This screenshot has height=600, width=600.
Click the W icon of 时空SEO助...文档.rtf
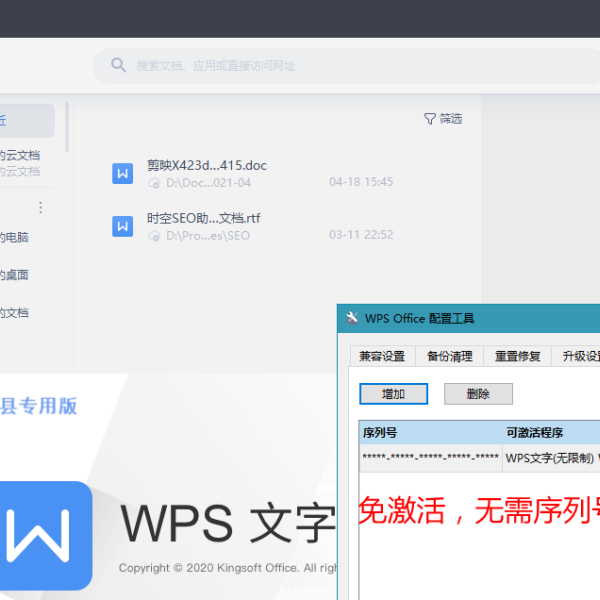coord(122,226)
